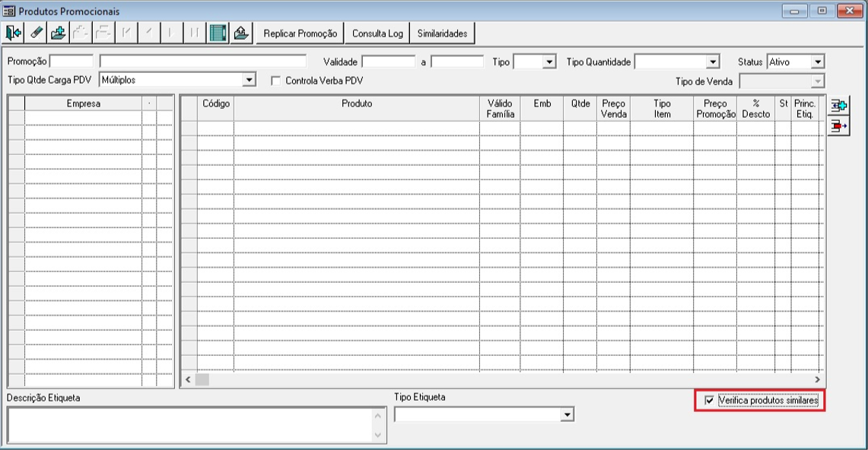Click Replicar Promoção button

(x=300, y=33)
